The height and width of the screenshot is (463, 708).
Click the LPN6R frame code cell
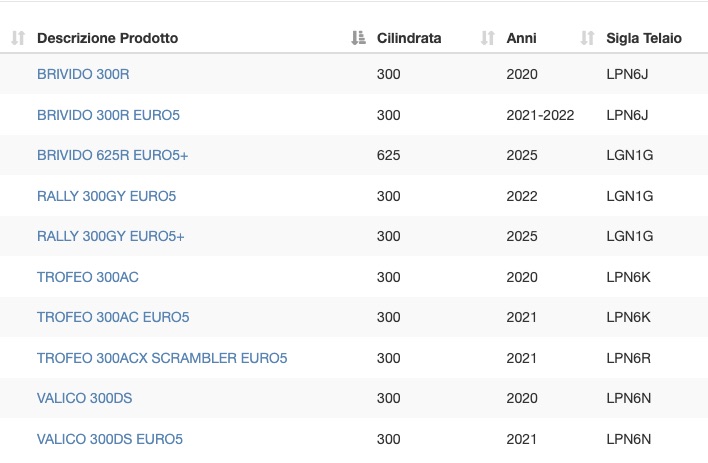click(629, 358)
